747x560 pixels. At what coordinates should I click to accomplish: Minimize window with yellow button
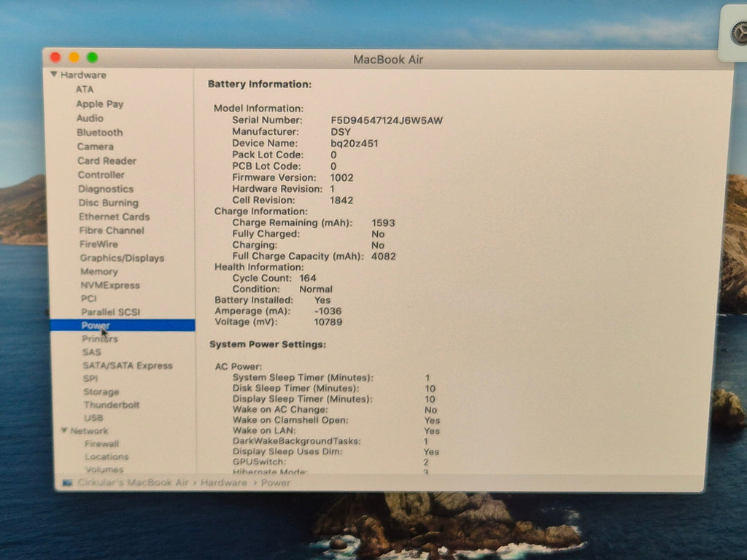(74, 58)
